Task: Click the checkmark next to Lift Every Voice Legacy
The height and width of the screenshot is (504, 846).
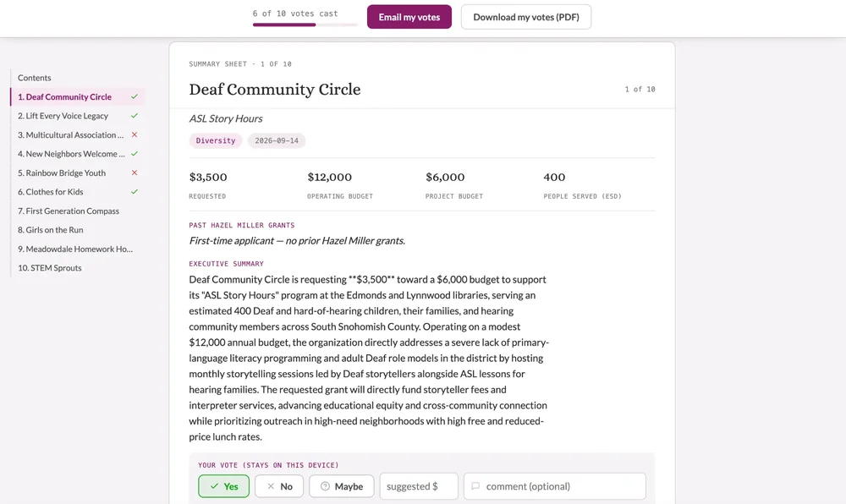Action: 135,115
